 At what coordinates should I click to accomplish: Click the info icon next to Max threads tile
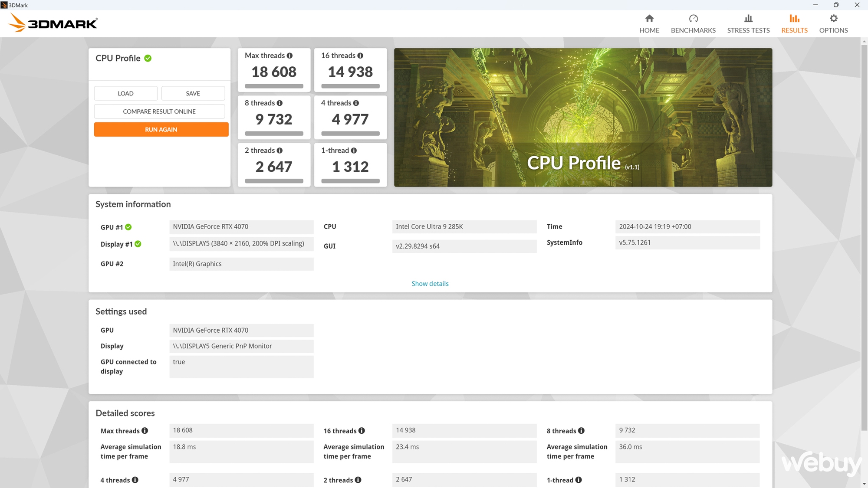(289, 56)
